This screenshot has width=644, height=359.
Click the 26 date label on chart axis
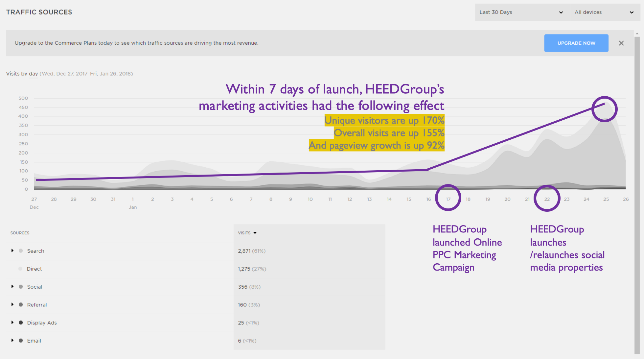(x=626, y=199)
